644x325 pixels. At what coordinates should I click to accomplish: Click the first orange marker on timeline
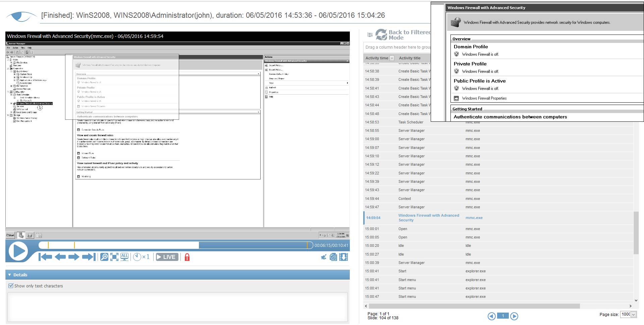pyautogui.click(x=48, y=245)
